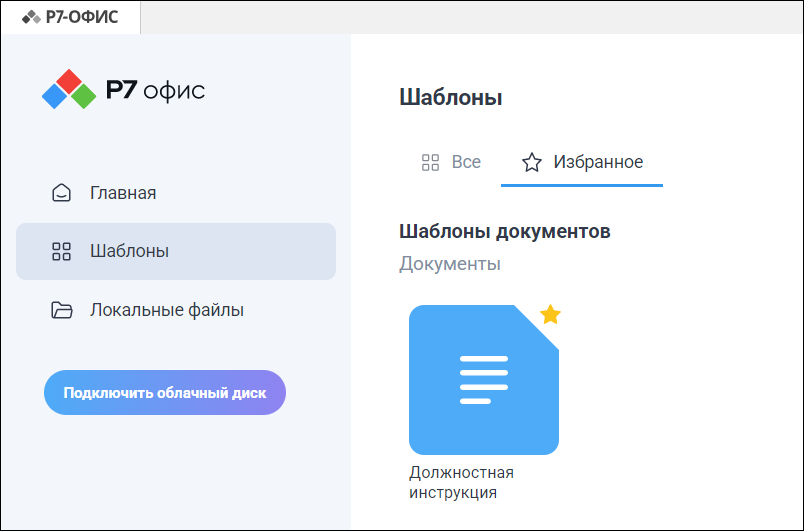This screenshot has height=531, width=804.
Task: Open the Главная section in the sidebar
Action: point(176,193)
